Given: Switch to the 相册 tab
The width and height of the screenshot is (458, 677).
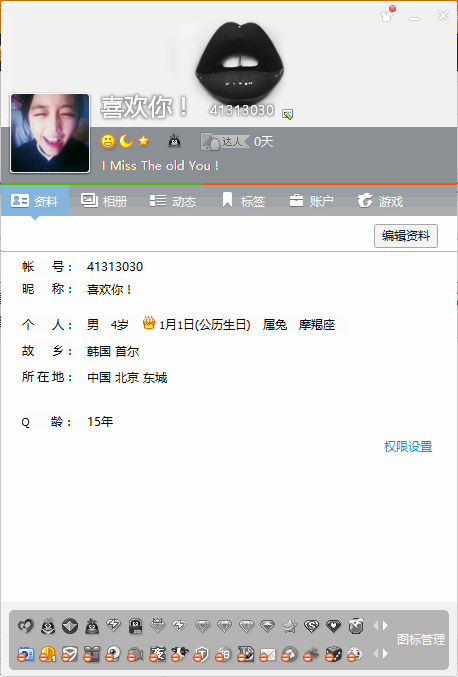Looking at the screenshot, I should click(104, 201).
